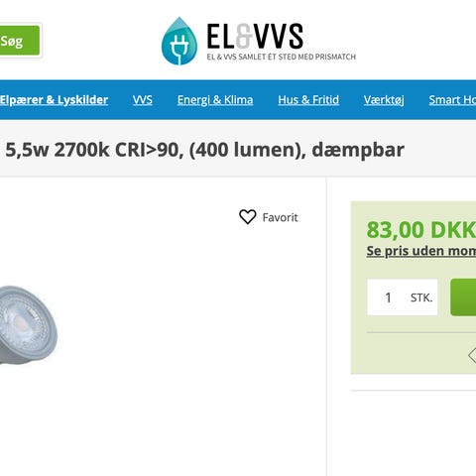Click the Favorit text label
Screen dimensions: 476x476
pos(280,217)
